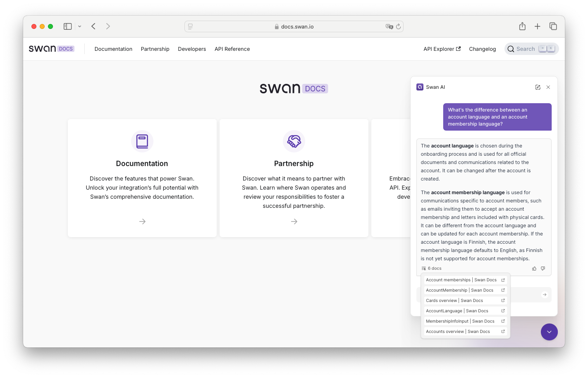Viewport: 588px width, 378px height.
Task: Click the Partnership handshake icon
Action: [x=294, y=141]
